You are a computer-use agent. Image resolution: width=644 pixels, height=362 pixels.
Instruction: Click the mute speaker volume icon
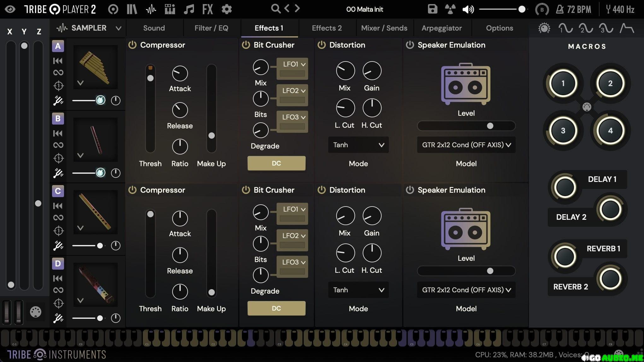click(x=468, y=9)
